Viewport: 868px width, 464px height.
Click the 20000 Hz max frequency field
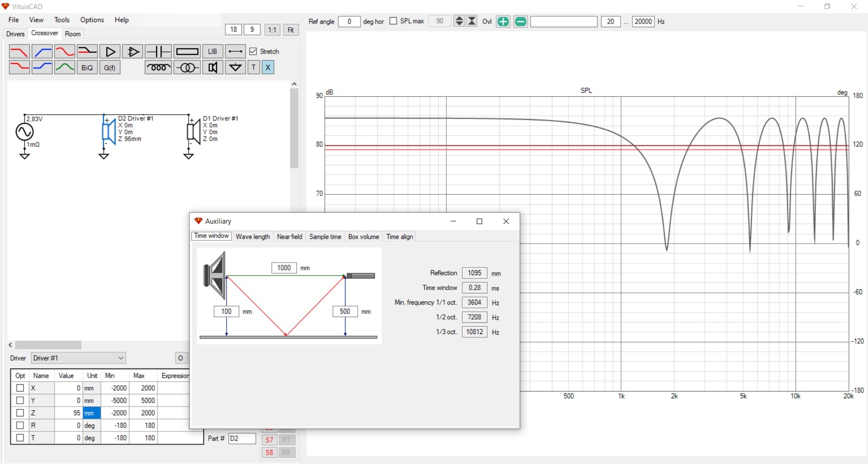pyautogui.click(x=643, y=21)
